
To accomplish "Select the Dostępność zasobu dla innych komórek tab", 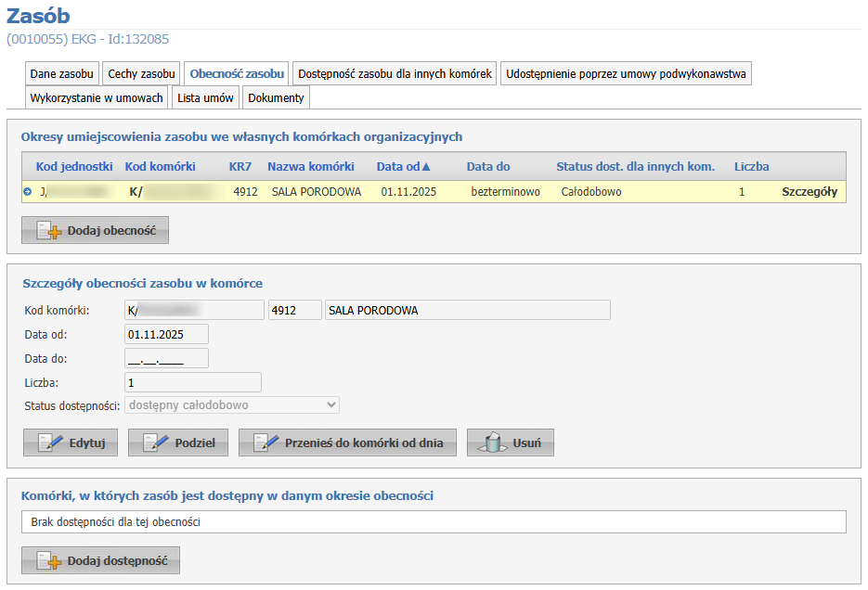I will (395, 73).
